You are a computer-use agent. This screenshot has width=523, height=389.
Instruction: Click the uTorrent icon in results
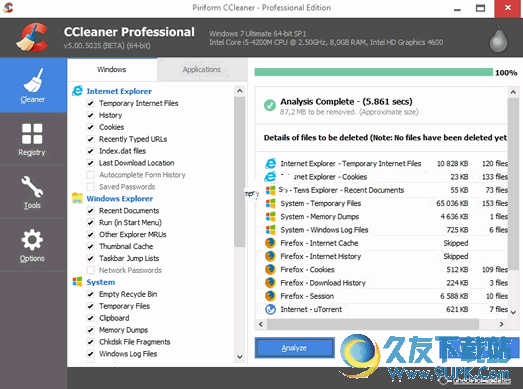[x=270, y=309]
